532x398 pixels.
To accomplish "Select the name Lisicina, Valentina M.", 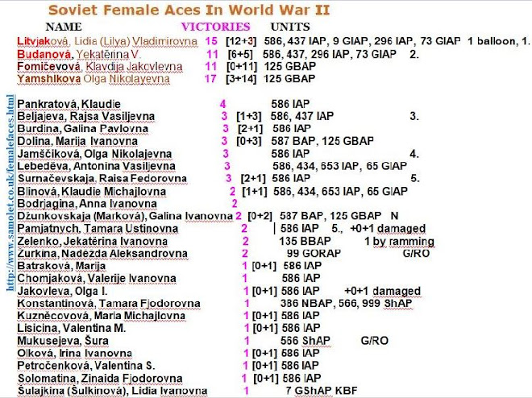I will pyautogui.click(x=72, y=328).
